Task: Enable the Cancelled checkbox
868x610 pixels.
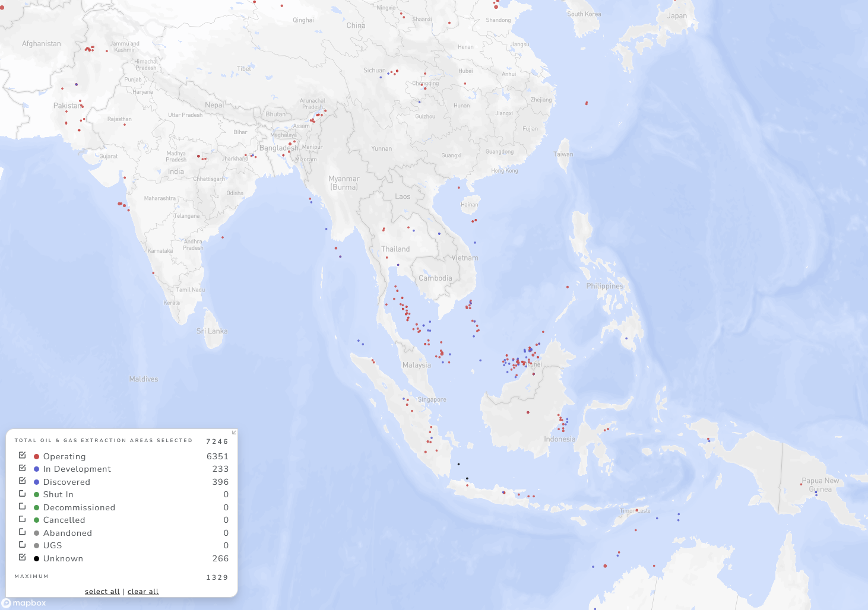Action: tap(23, 519)
